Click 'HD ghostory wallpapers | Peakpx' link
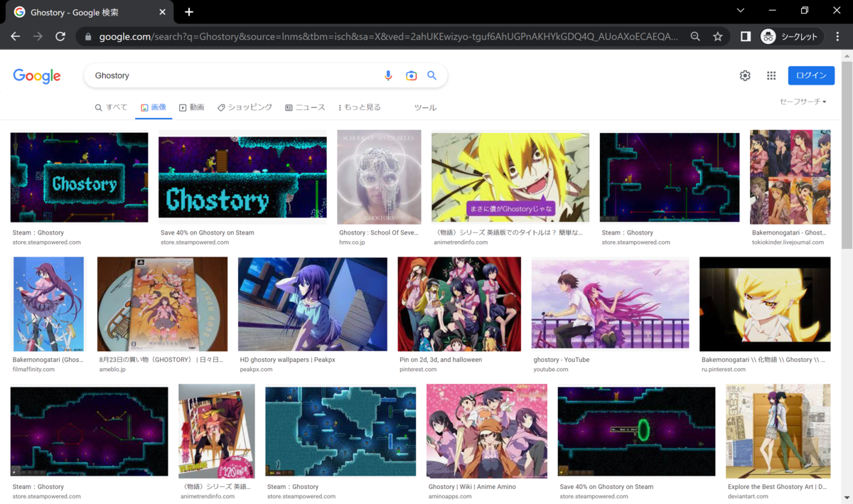 287,360
